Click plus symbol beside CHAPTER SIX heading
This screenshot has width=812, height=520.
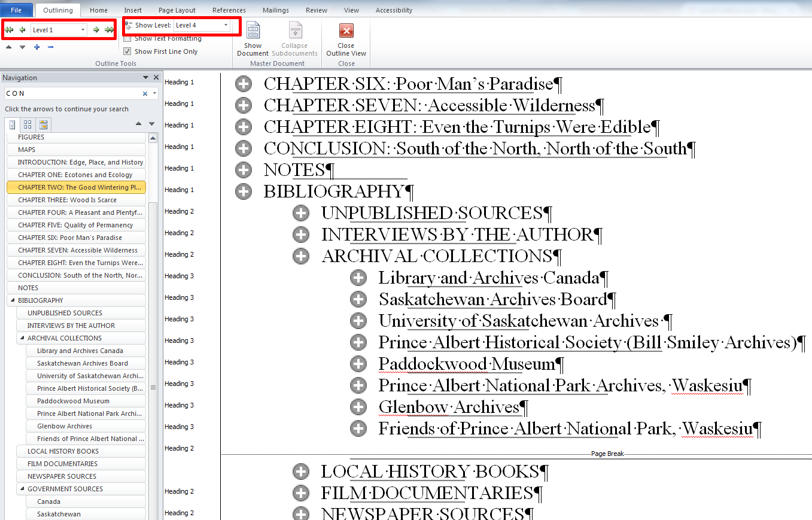244,84
